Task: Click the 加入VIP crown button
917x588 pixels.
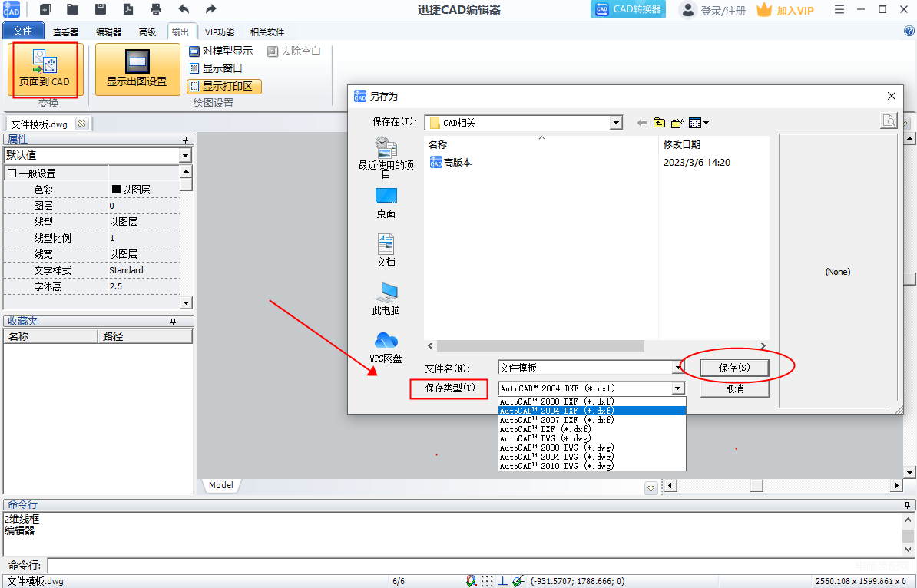Action: point(786,10)
